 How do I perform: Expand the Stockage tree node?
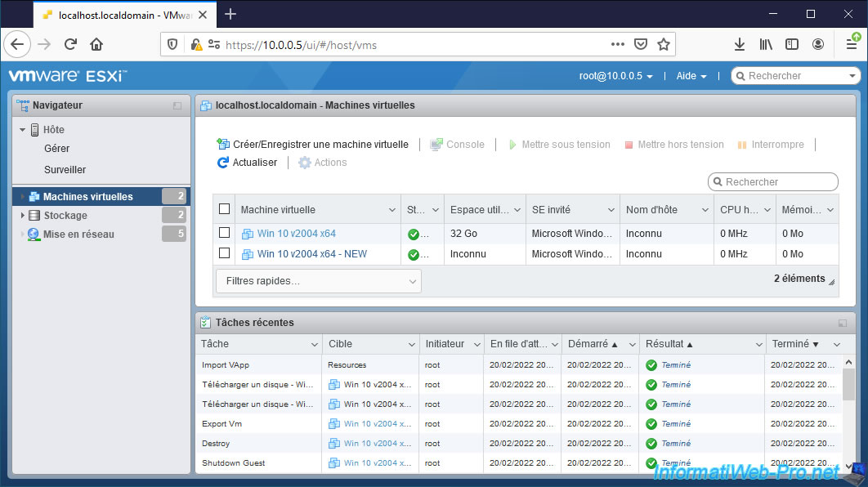[23, 216]
